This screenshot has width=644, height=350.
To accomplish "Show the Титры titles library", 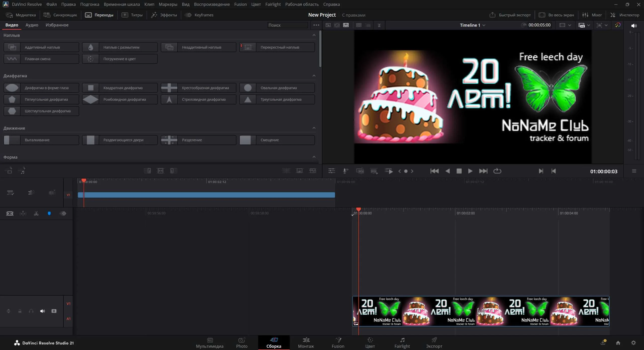I will (x=132, y=15).
